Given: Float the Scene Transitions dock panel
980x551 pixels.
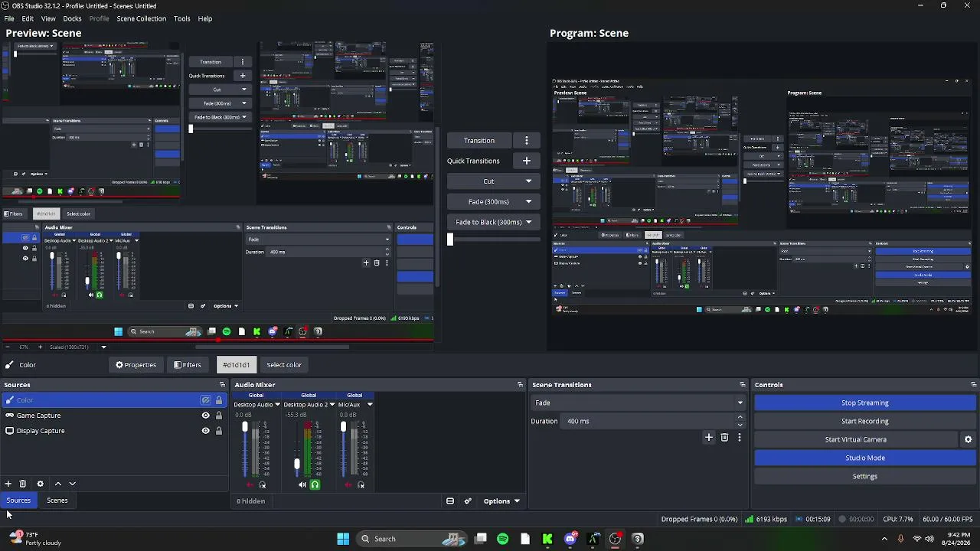Looking at the screenshot, I should tap(742, 385).
